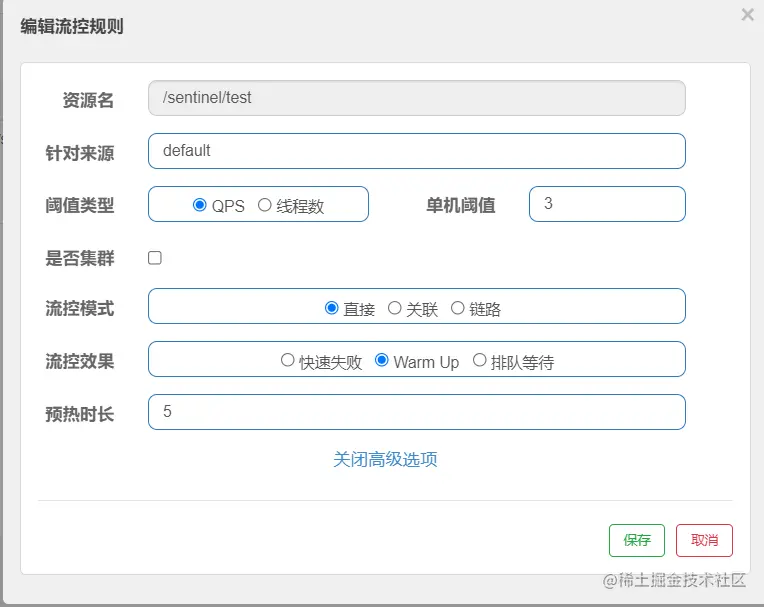Focus the 资源名 field showing /sentinel/test
Viewport: 764px width, 607px height.
417,98
